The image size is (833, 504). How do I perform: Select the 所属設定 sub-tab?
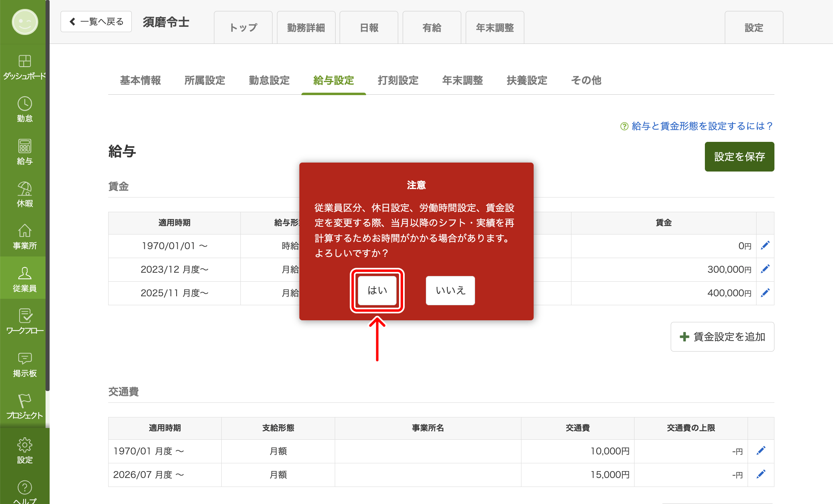coord(205,80)
